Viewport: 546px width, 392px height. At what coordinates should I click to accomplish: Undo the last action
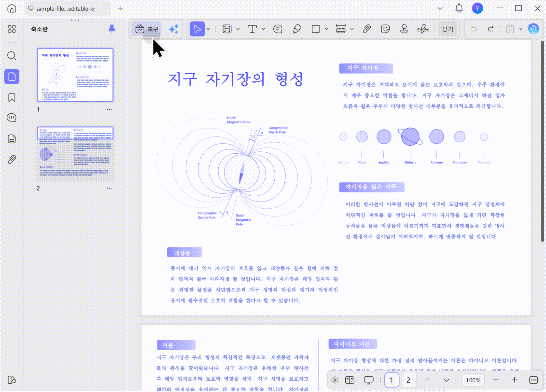click(474, 29)
